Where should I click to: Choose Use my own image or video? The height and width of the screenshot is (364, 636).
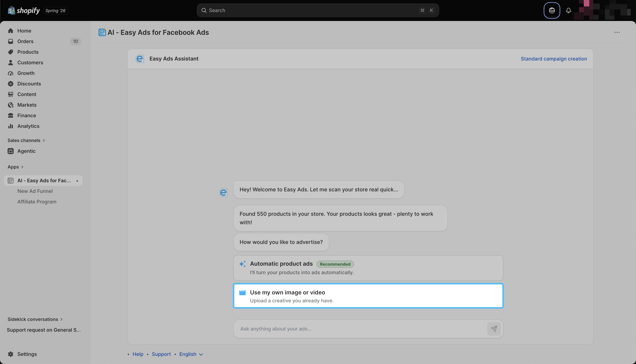[x=368, y=296]
